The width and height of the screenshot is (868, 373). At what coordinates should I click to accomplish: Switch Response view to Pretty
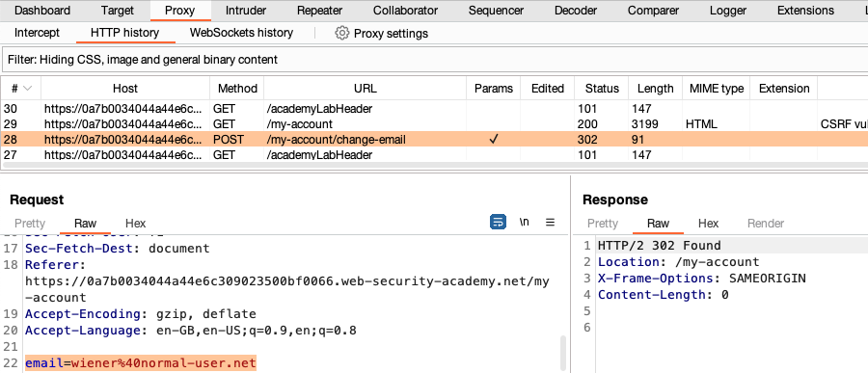pos(602,223)
